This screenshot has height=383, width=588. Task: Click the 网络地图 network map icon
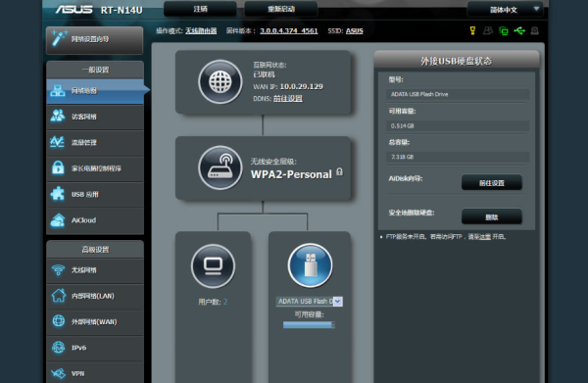(x=58, y=90)
